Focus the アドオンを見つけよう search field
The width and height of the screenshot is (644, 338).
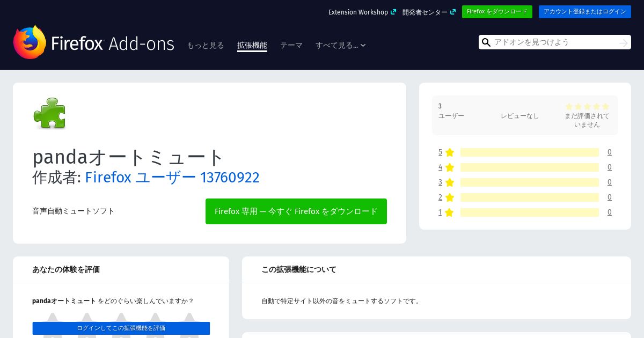pos(555,42)
